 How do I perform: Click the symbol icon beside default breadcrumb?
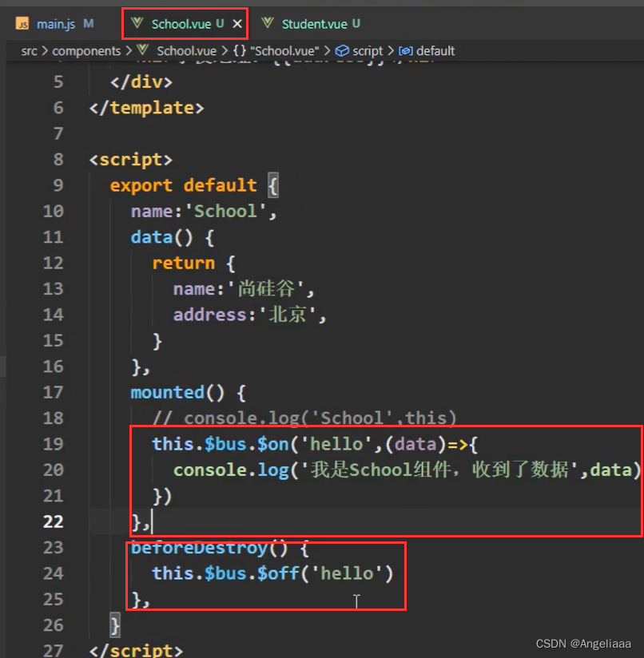405,51
